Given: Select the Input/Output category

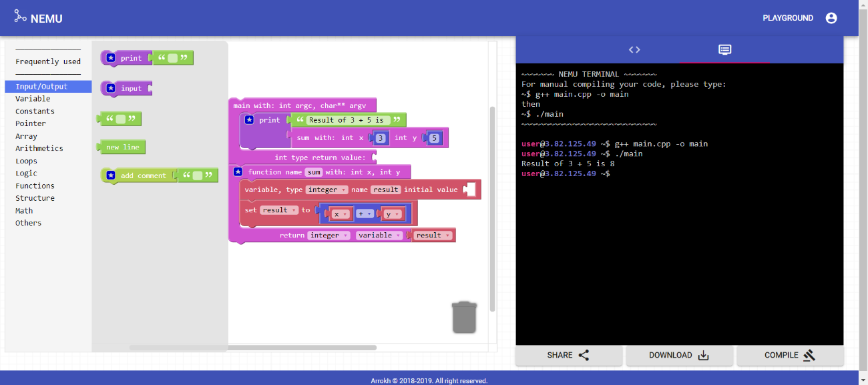Looking at the screenshot, I should 48,87.
